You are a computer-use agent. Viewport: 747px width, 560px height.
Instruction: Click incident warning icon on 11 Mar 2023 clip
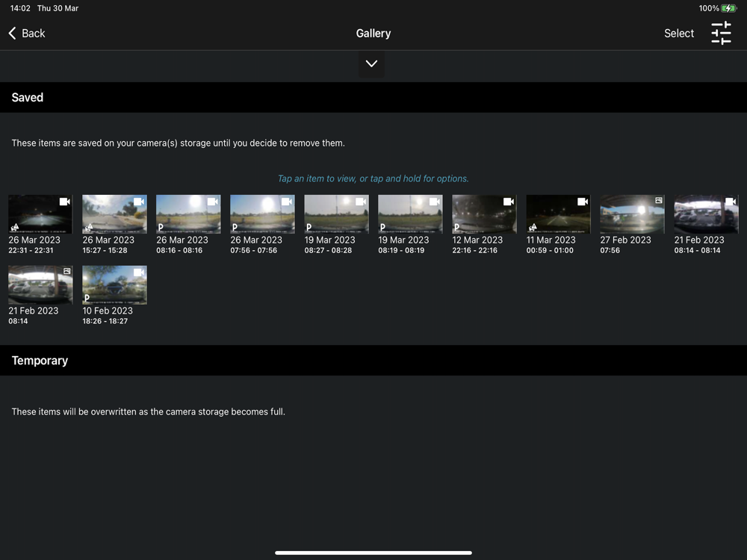(533, 227)
